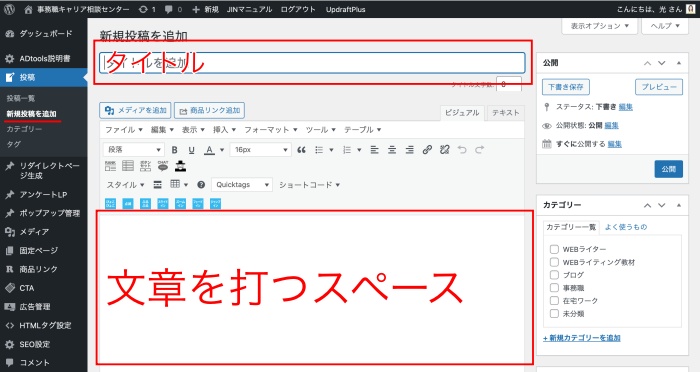
Task: Insert a blockquote with the quote icon
Action: coord(301,150)
